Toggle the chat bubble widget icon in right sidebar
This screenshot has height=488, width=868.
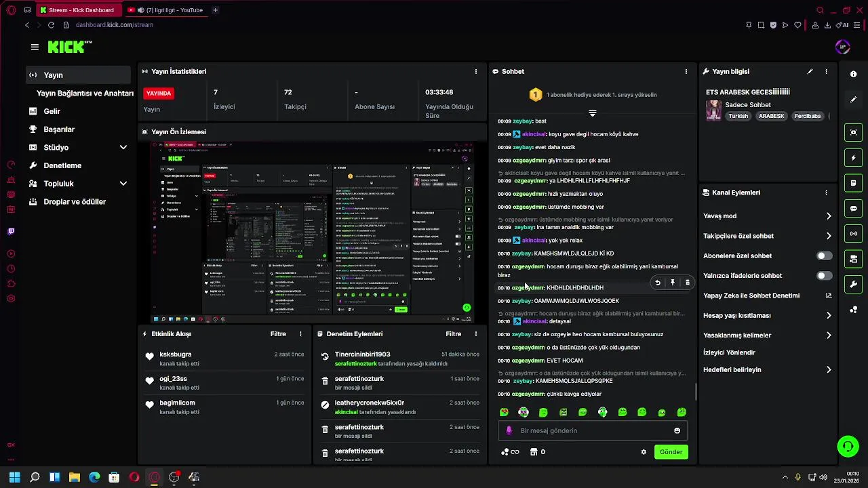(x=853, y=208)
